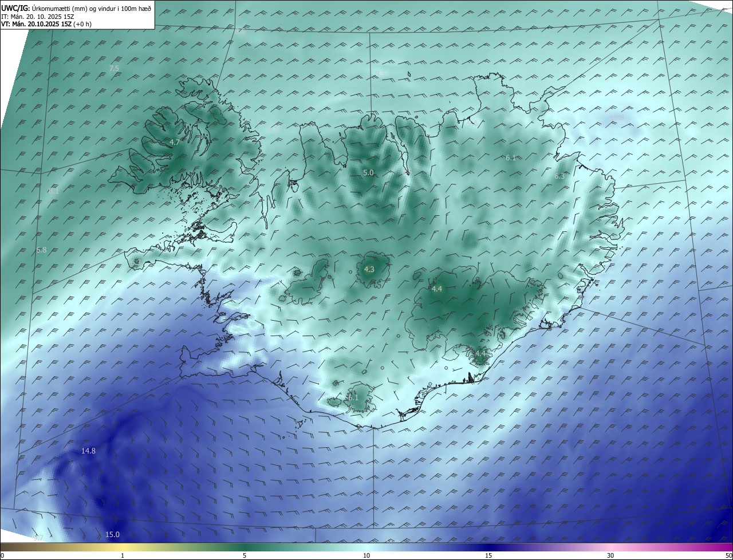The height and width of the screenshot is (560, 733).
Task: Click the 15 tick on the colorbar
Action: 488,555
